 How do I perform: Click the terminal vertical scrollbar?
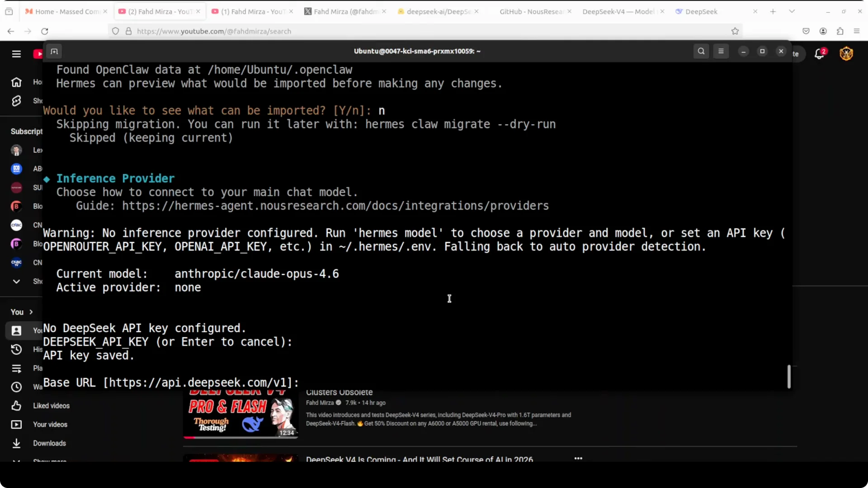(789, 376)
